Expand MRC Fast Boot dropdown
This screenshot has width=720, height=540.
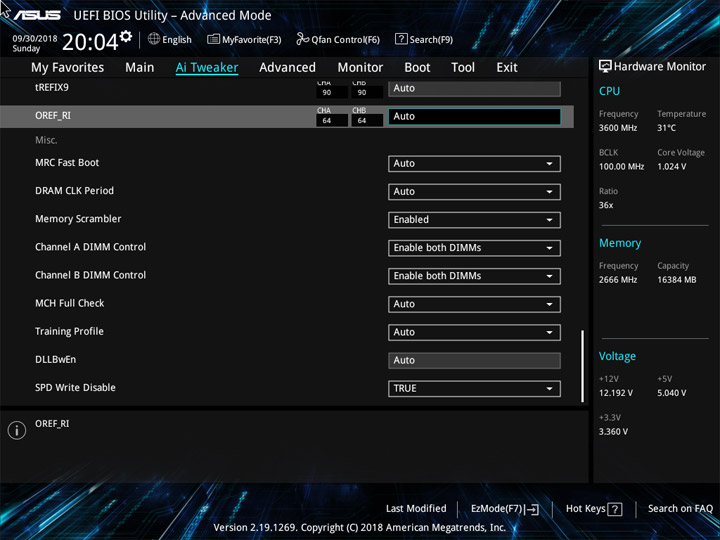(x=474, y=163)
